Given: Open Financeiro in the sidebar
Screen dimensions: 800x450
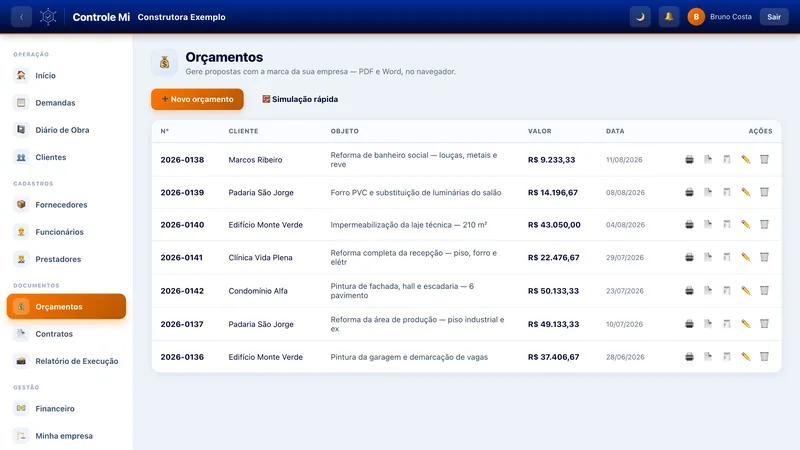Looking at the screenshot, I should point(66,409).
